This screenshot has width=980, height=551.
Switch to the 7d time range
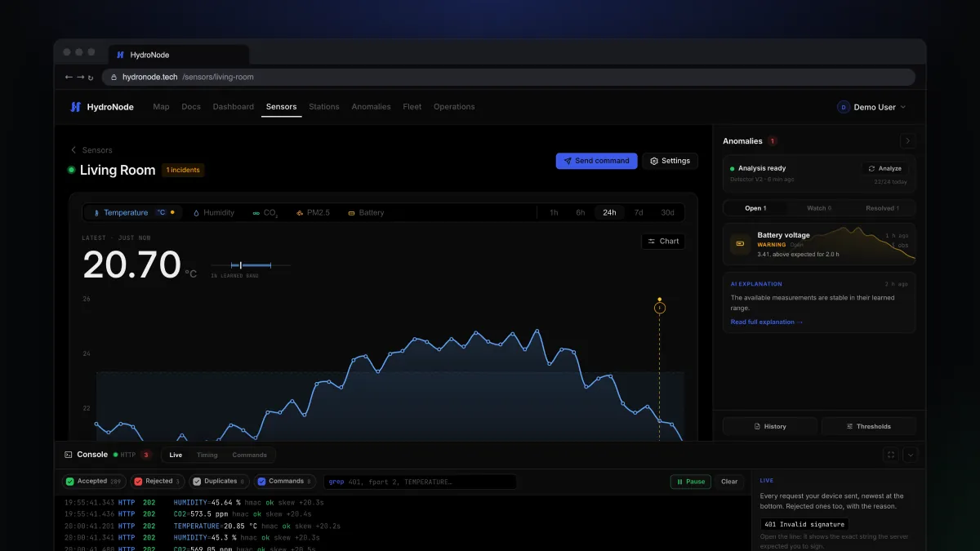639,213
